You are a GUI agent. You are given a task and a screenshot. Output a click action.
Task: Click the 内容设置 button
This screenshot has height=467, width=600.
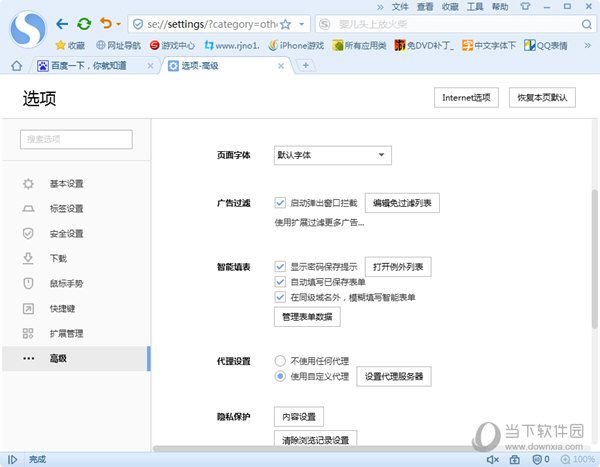coord(299,416)
